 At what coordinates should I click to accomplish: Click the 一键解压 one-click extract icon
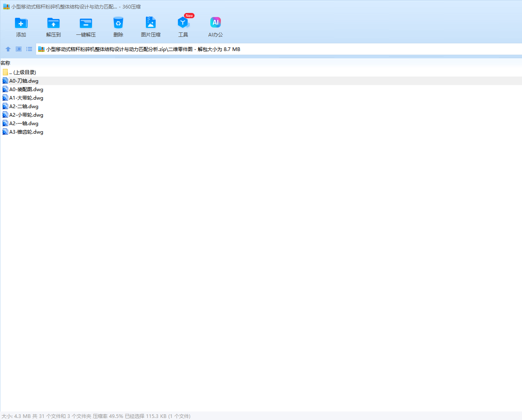pos(86,23)
